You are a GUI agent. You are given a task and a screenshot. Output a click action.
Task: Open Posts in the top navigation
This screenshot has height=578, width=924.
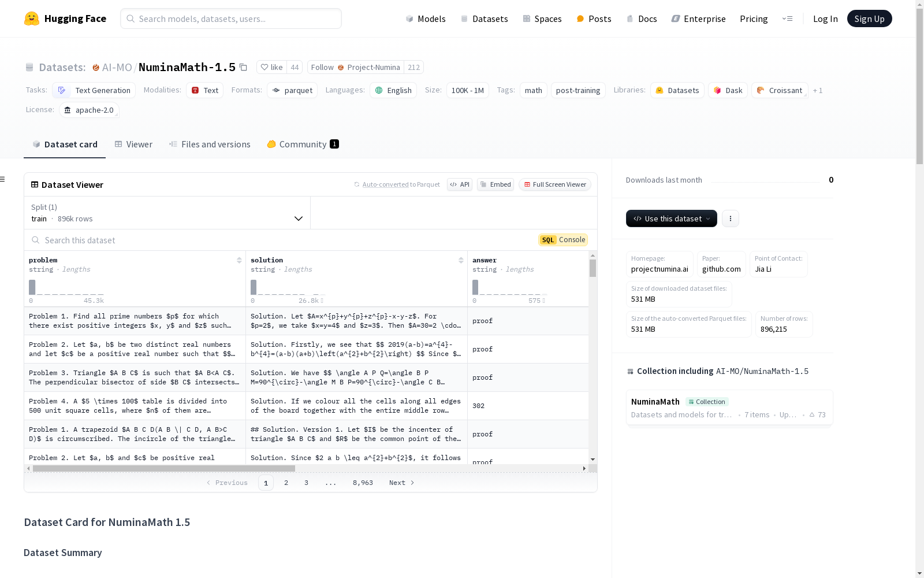[594, 18]
